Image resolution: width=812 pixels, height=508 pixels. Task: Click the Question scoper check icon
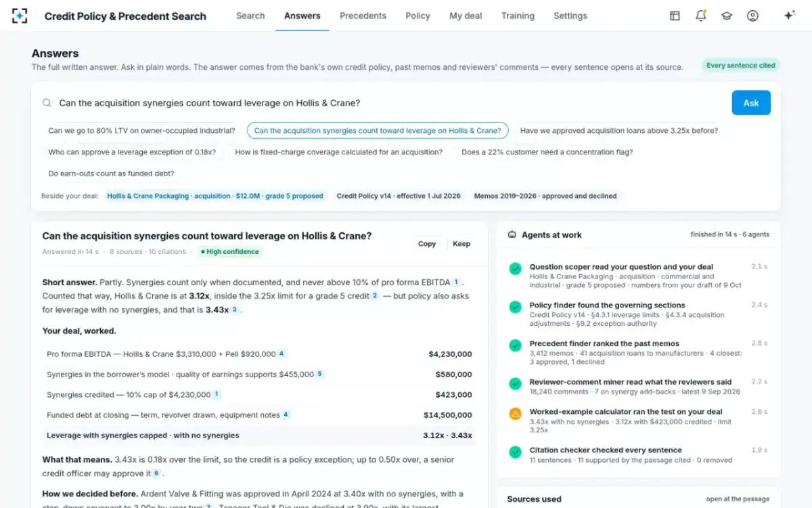(x=515, y=269)
